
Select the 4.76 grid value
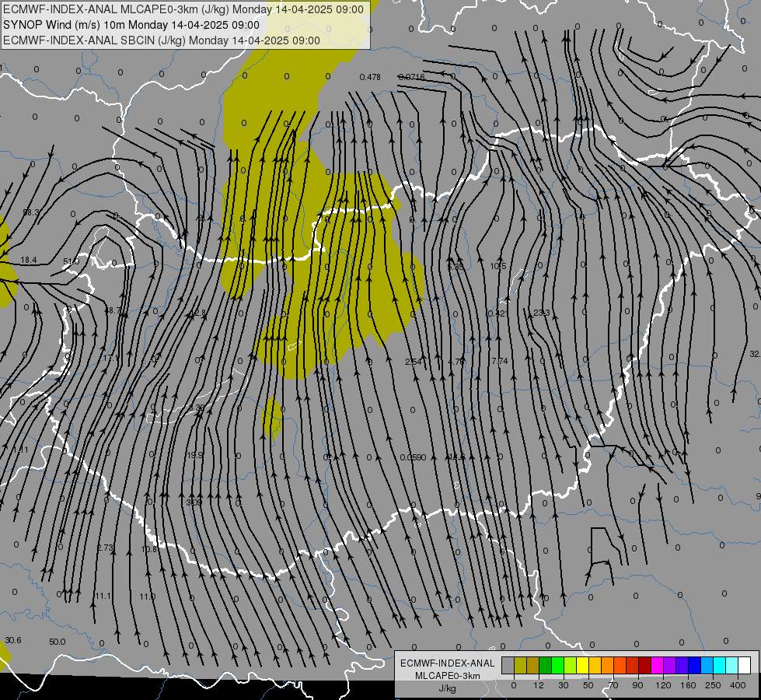coord(456,362)
